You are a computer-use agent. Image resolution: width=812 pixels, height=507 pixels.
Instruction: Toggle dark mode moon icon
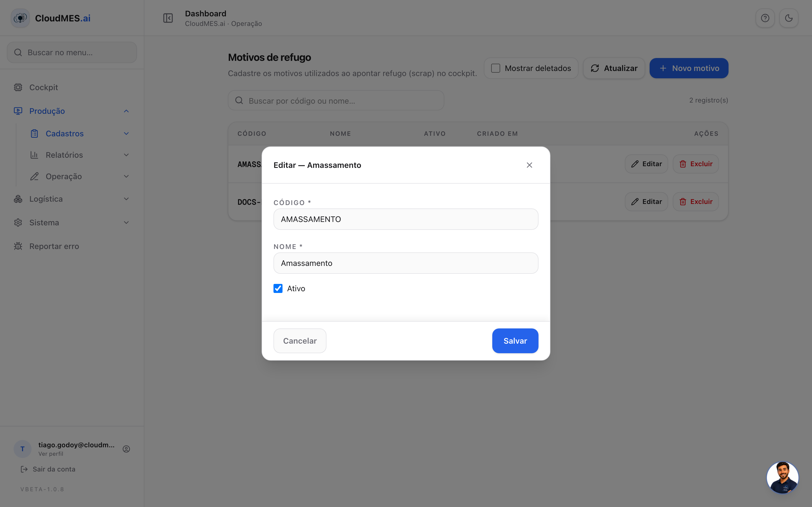click(789, 18)
